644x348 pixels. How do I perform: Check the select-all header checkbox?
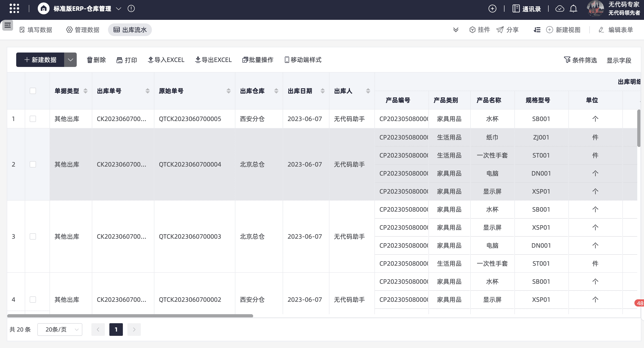[33, 91]
